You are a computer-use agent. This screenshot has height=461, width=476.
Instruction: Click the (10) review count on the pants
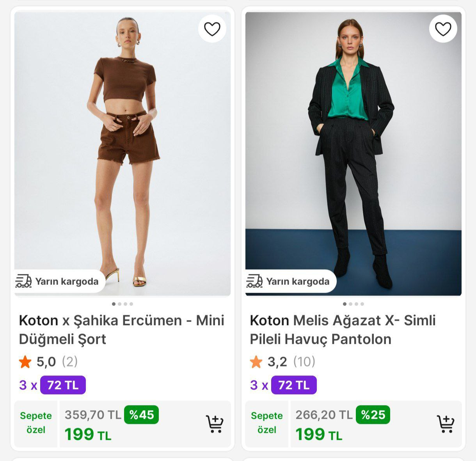click(x=304, y=361)
